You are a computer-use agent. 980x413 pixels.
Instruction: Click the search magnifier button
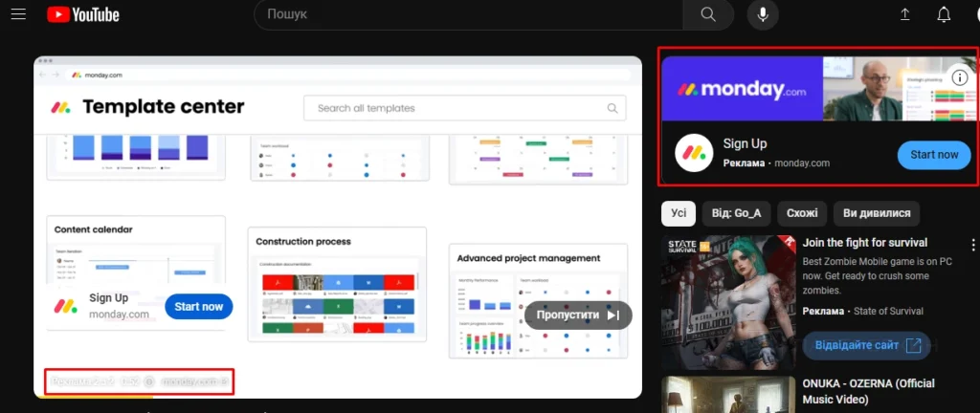707,15
